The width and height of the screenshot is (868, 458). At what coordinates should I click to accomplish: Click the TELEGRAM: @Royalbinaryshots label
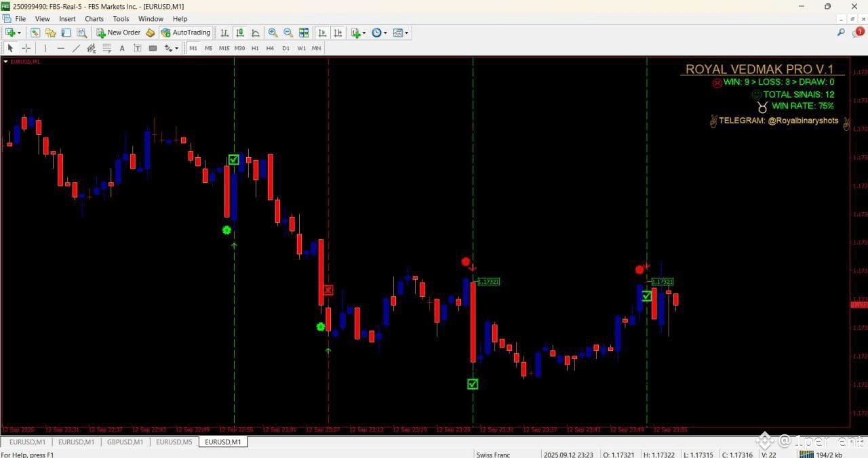(778, 121)
